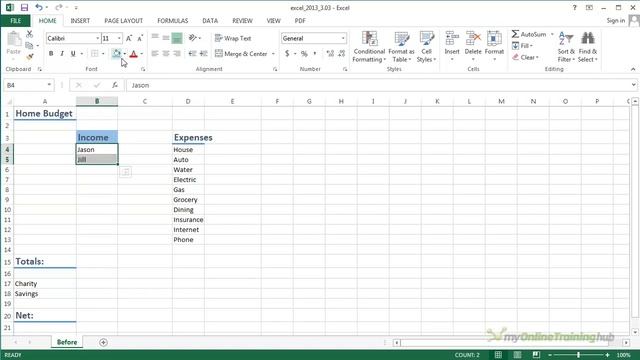
Task: Click the Format cells button
Action: 494,47
